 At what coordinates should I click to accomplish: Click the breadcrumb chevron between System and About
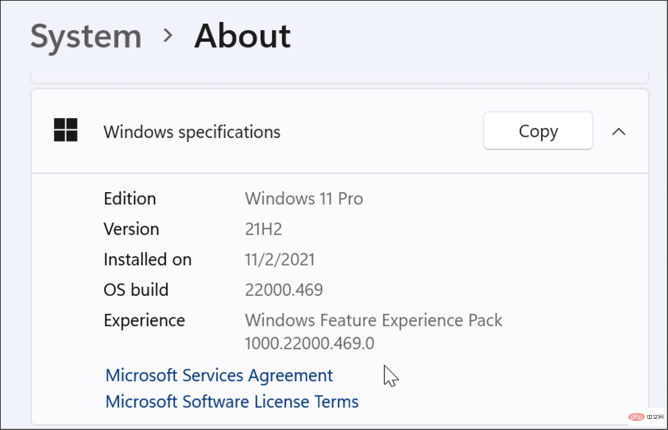168,35
